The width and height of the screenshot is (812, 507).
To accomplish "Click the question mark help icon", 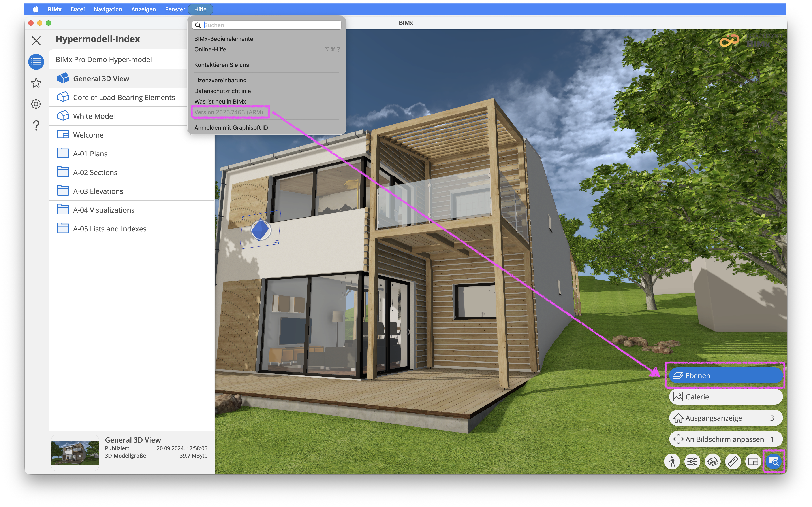I will click(x=36, y=125).
